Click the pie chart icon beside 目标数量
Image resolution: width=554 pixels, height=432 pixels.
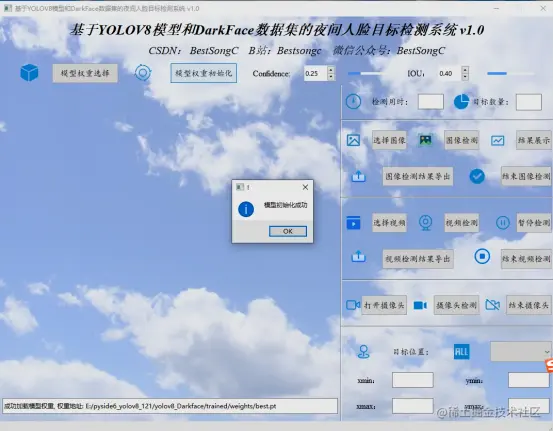tap(461, 102)
